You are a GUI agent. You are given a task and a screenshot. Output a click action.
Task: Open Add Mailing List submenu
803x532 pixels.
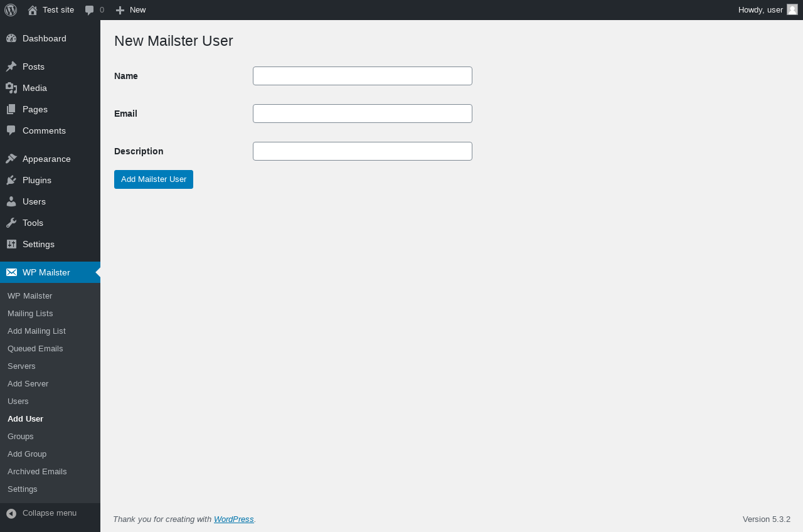(36, 331)
